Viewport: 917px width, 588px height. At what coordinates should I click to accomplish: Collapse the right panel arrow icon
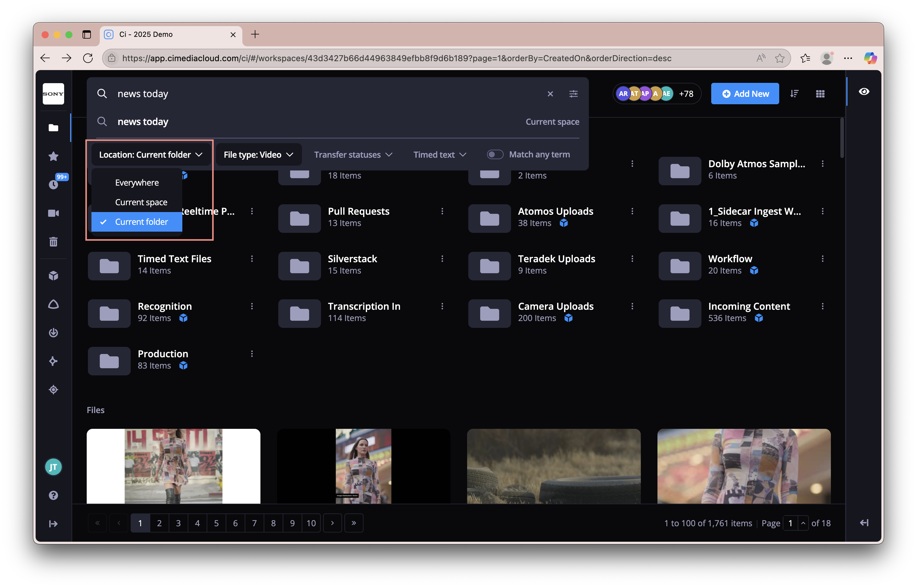click(864, 523)
